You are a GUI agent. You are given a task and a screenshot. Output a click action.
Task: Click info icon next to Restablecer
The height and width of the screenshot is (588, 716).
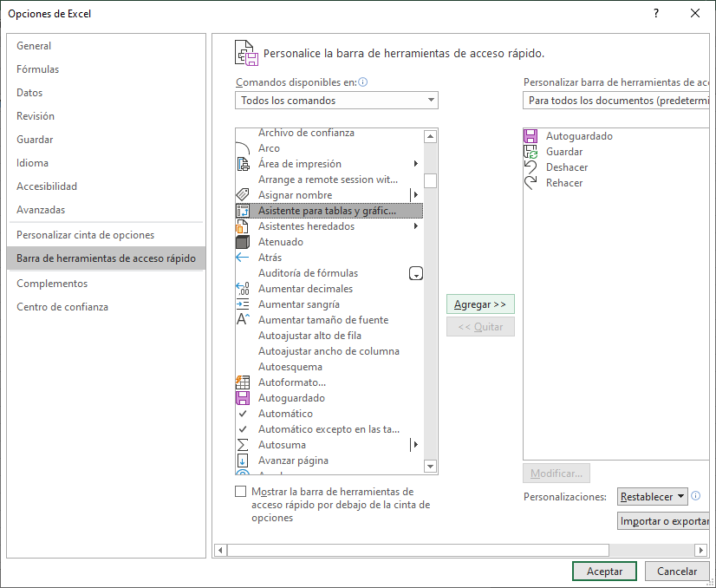tap(696, 496)
